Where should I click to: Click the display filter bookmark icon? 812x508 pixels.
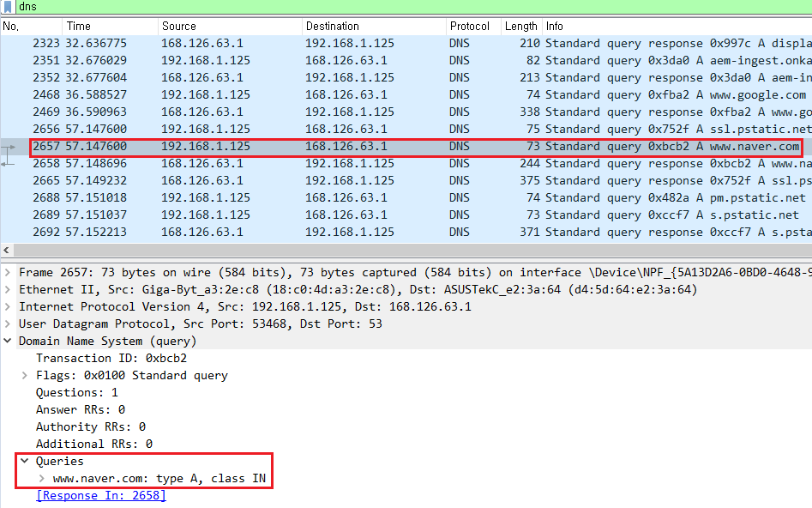coord(7,7)
